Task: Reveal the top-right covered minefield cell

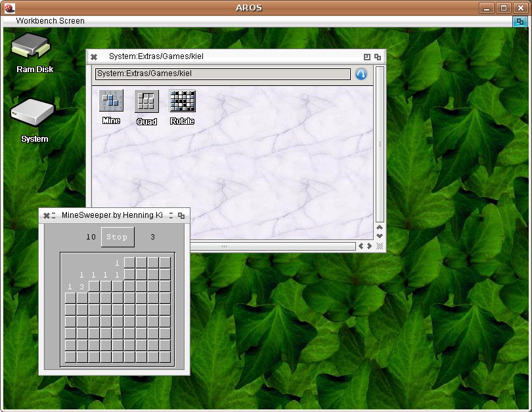Action: point(165,263)
